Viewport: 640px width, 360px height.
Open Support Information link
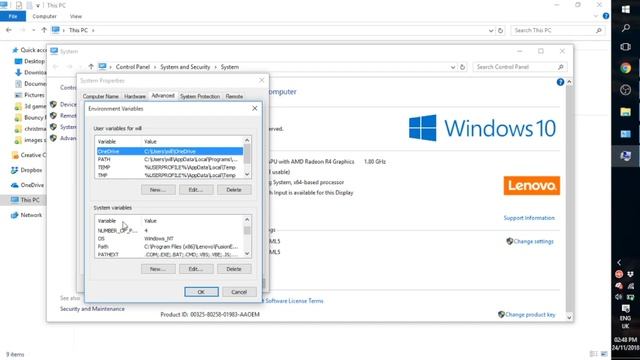coord(529,218)
